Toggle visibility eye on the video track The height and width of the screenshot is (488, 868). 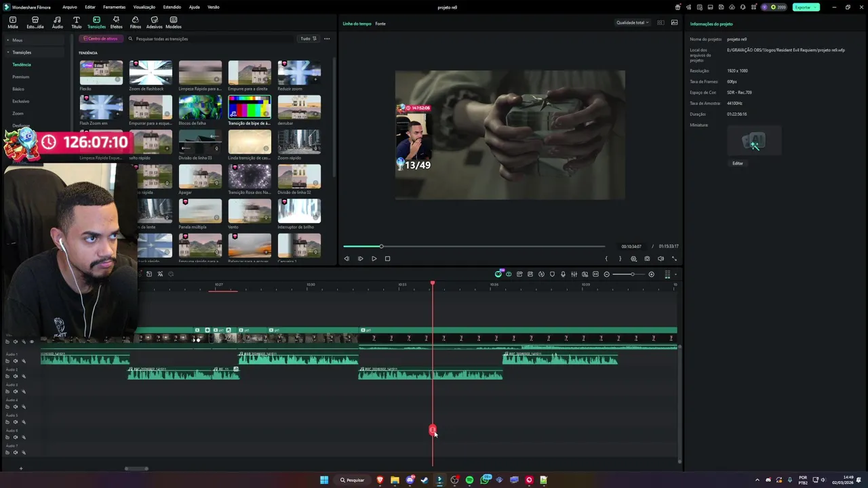[x=31, y=342]
